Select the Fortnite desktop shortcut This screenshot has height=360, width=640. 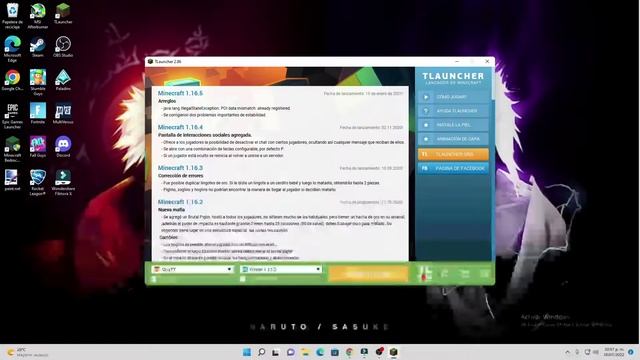(x=38, y=113)
